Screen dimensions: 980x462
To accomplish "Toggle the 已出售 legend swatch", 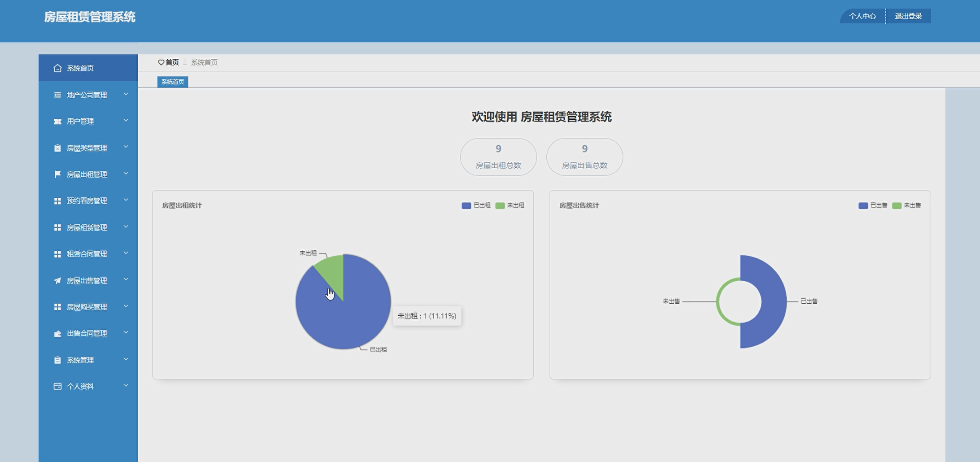I will [x=863, y=205].
